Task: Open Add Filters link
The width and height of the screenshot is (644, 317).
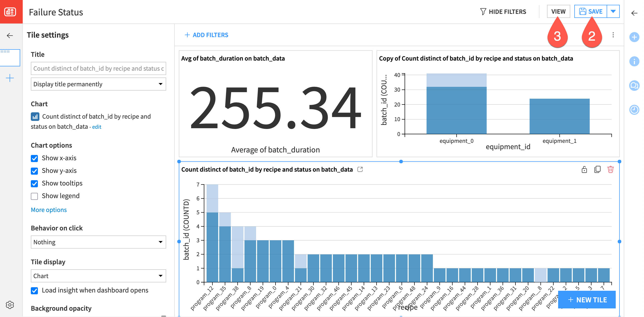Action: coord(207,35)
